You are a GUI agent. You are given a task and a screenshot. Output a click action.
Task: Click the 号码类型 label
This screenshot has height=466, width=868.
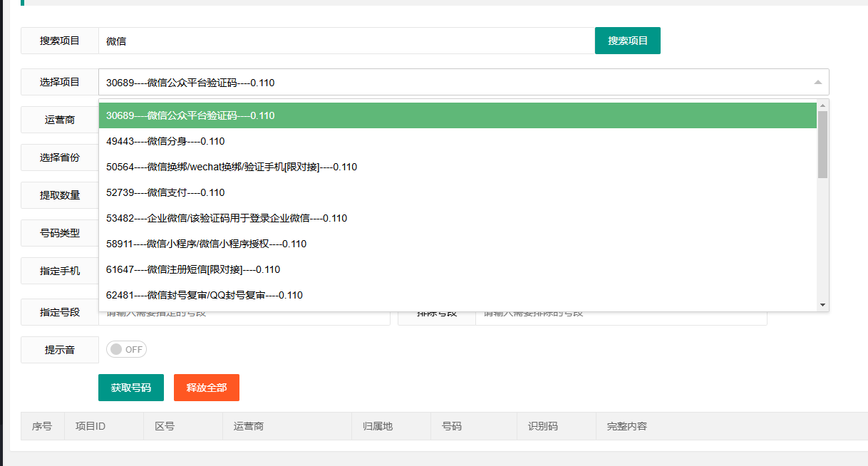tap(60, 233)
